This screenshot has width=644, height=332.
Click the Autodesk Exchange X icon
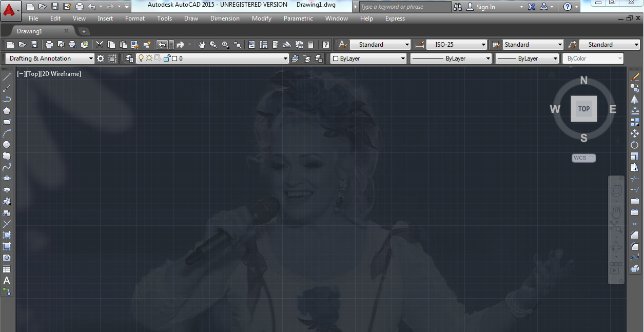(x=532, y=7)
